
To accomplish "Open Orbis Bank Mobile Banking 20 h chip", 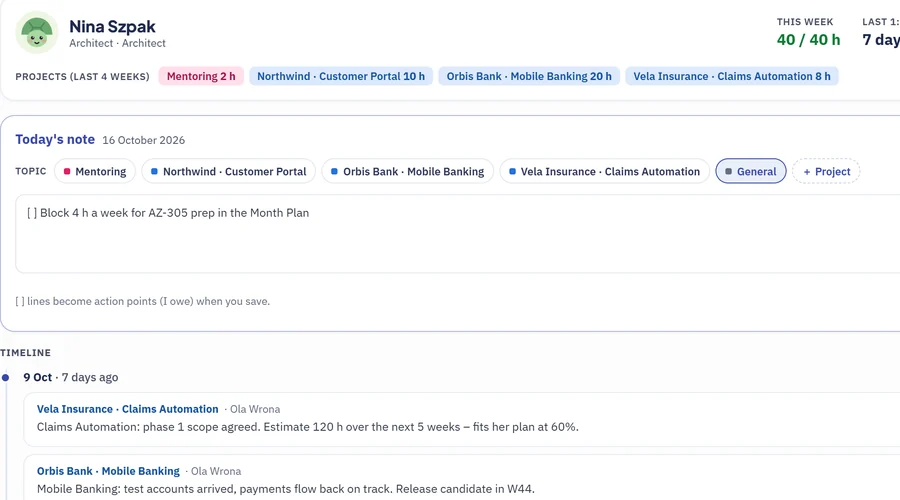I will (529, 76).
